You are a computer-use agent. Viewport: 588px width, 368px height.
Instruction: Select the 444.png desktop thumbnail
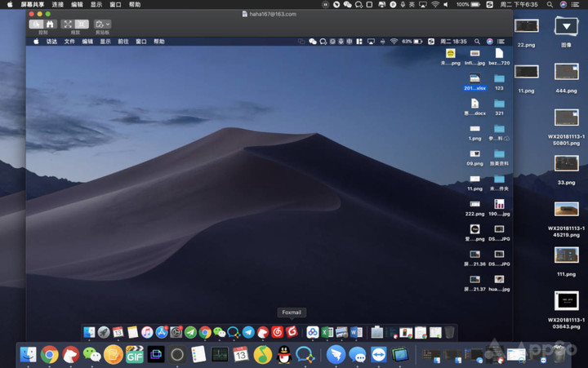point(566,73)
